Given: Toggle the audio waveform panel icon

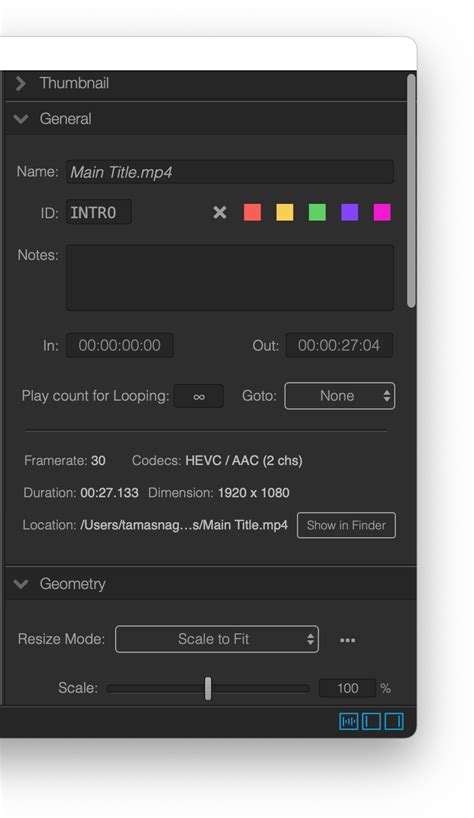Looking at the screenshot, I should [x=349, y=721].
